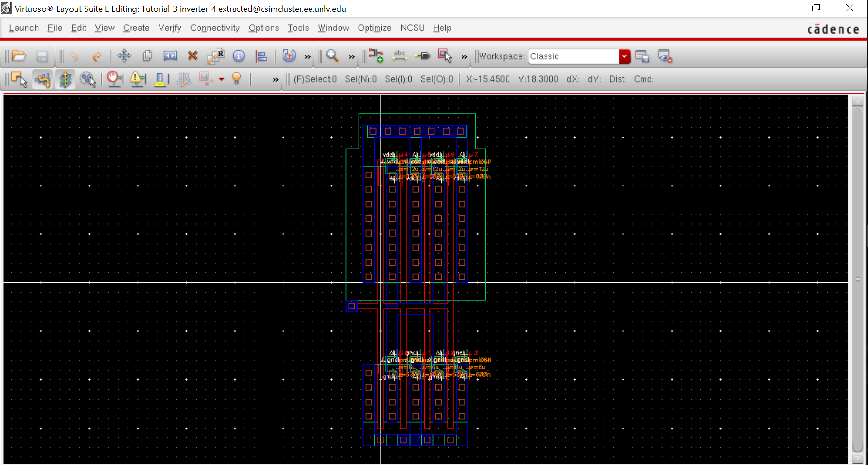Screen dimensions: 868x465
Task: Click the Save Workspace button
Action: [x=642, y=56]
